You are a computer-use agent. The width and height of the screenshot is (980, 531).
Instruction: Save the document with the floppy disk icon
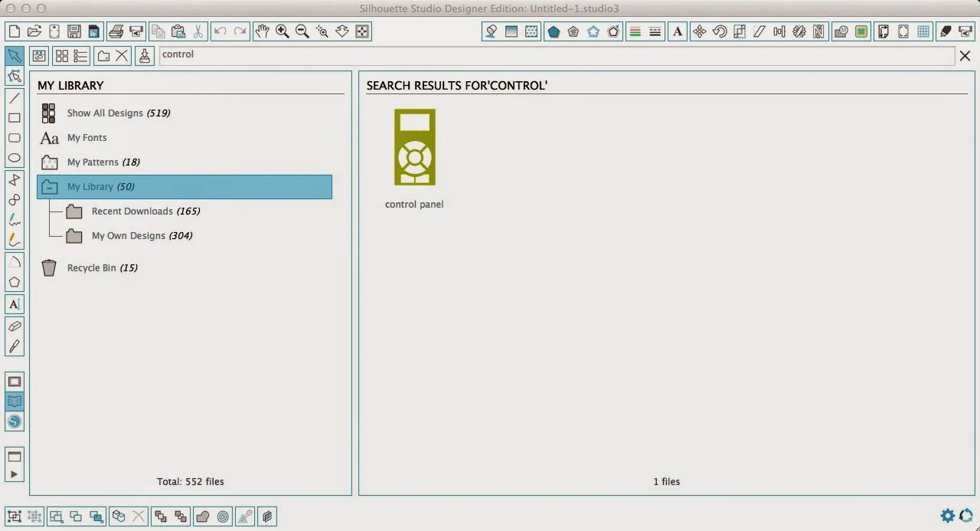73,31
